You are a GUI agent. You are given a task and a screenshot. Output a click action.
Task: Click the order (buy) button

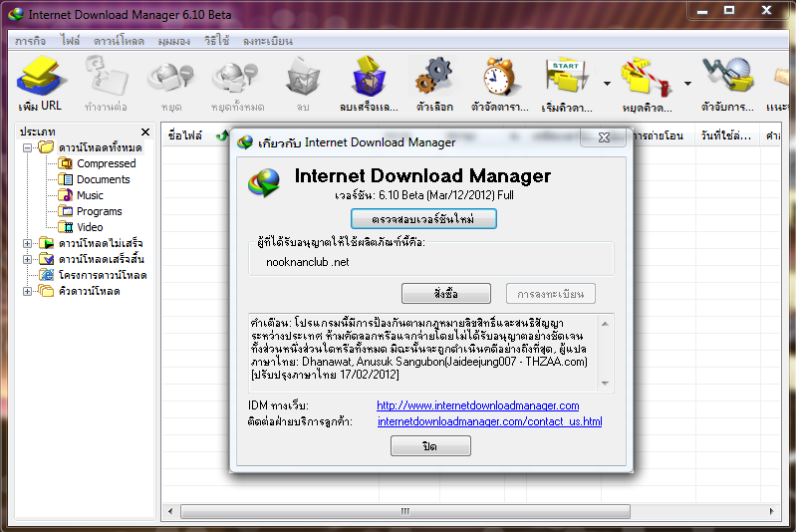445,294
